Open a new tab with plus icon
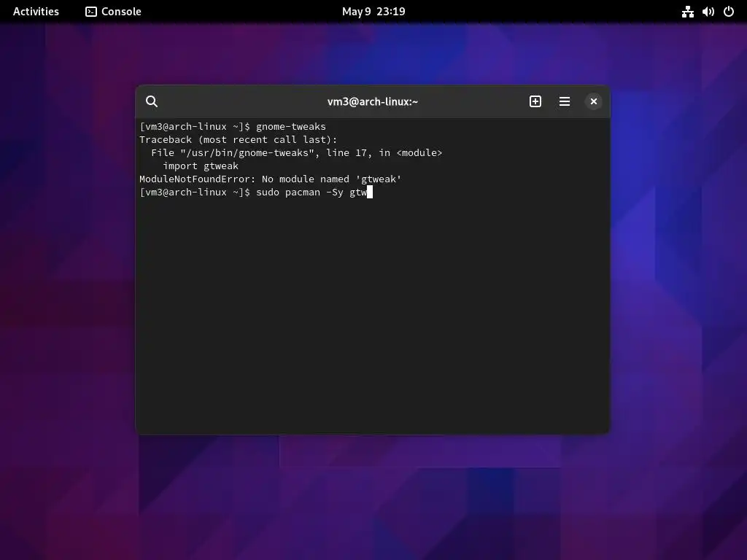This screenshot has width=747, height=560. (535, 101)
